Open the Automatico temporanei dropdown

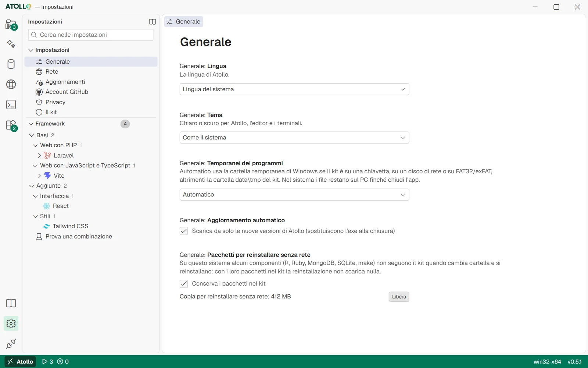coord(294,195)
